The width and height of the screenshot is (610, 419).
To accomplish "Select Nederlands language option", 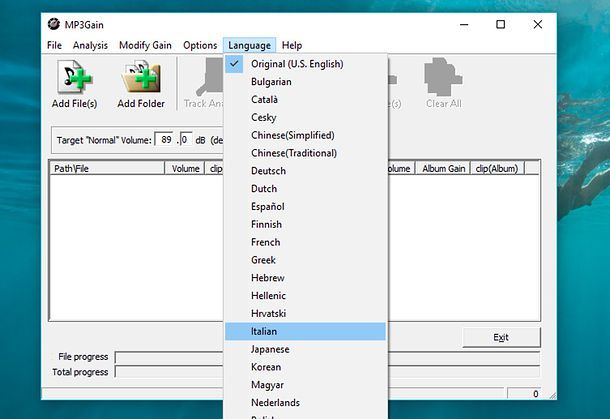I will pos(305,403).
